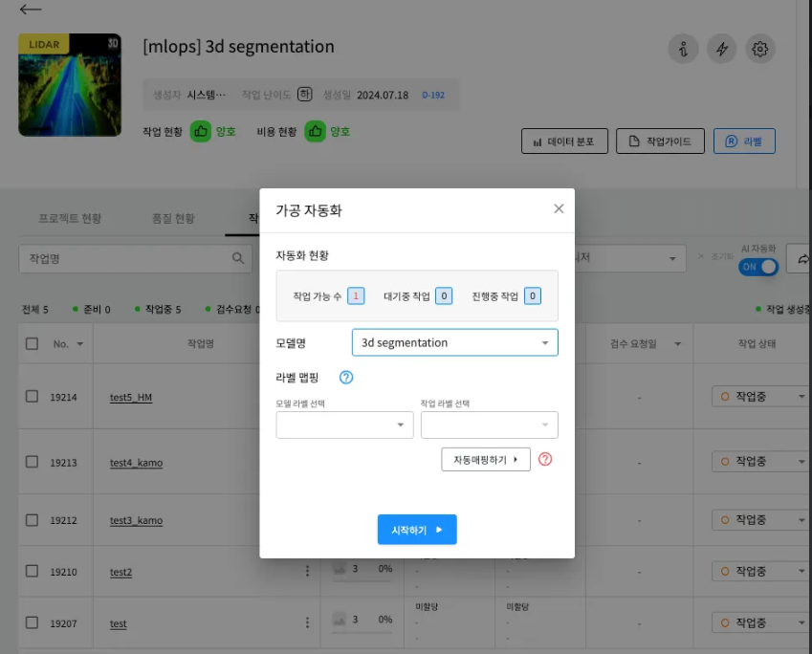This screenshot has width=812, height=654.
Task: Click the 대기중 작업 count badge
Action: point(444,296)
